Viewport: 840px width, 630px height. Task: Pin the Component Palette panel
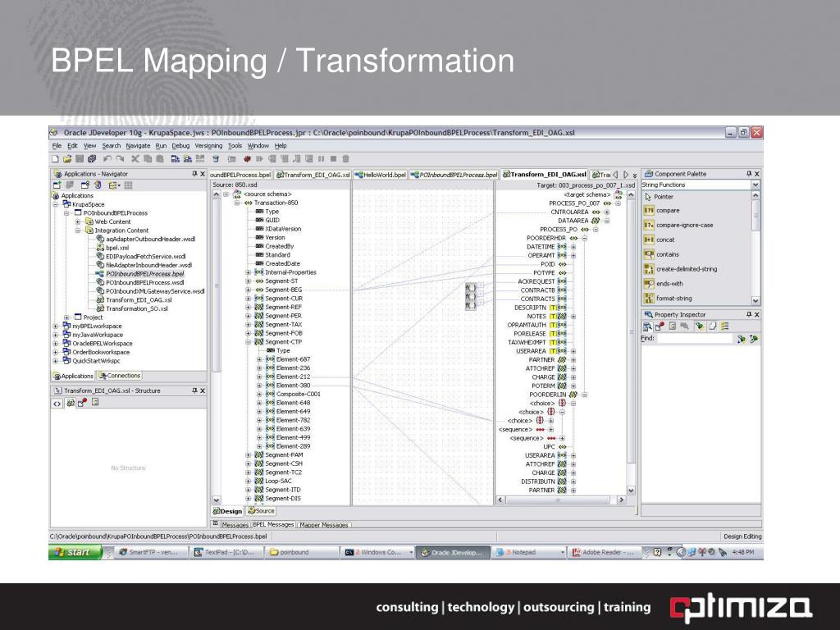(749, 174)
